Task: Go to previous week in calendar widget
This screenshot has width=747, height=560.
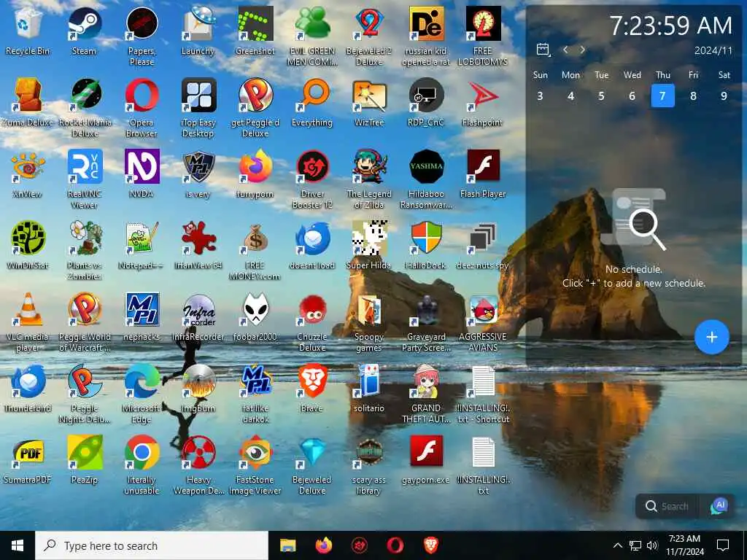Action: tap(565, 50)
